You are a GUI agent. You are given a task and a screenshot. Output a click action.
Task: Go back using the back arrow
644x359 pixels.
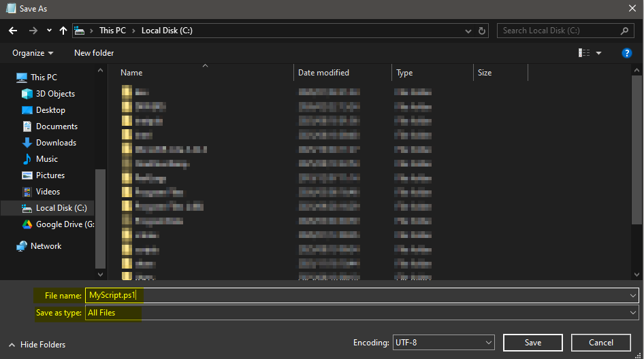pos(13,31)
